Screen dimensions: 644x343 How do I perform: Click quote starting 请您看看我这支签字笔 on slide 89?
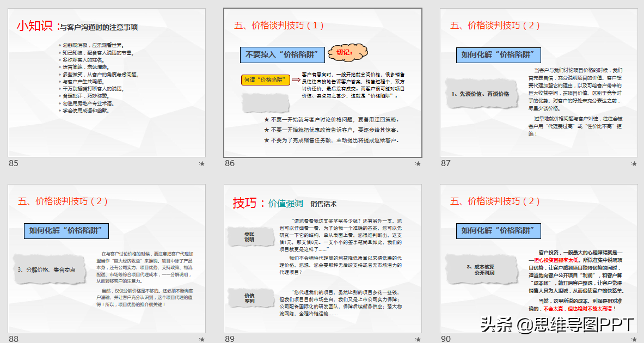click(x=341, y=235)
